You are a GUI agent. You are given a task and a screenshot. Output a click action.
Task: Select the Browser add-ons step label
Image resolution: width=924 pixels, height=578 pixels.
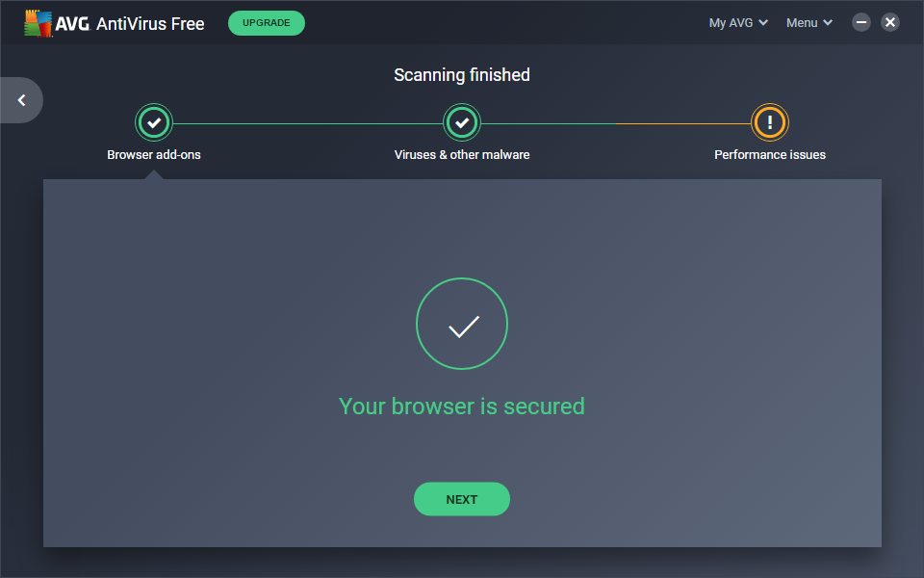[x=154, y=154]
